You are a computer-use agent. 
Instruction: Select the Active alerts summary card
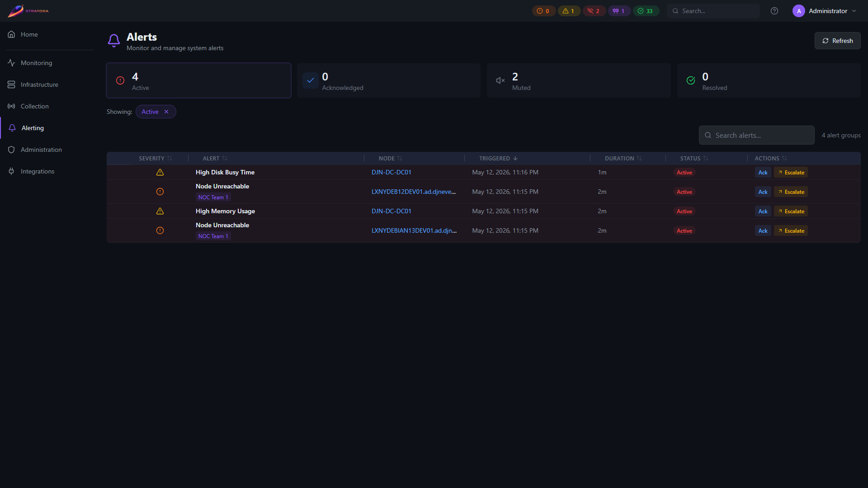tap(198, 80)
